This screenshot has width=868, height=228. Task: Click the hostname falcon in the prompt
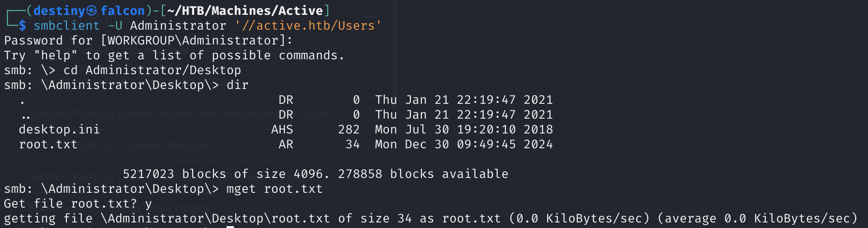click(123, 11)
